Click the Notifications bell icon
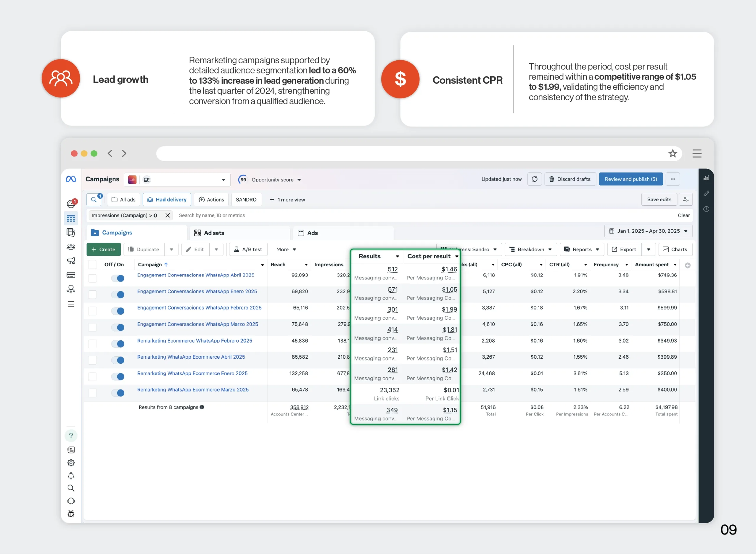 [71, 475]
